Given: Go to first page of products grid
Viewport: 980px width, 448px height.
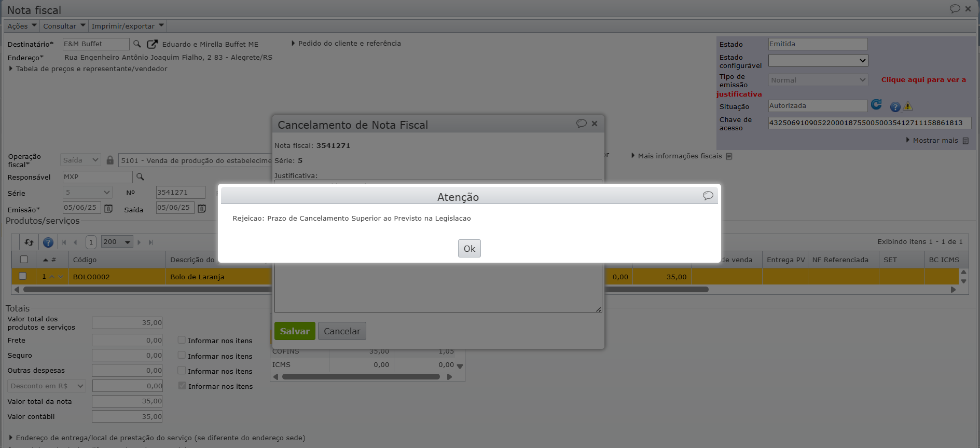Looking at the screenshot, I should (64, 242).
